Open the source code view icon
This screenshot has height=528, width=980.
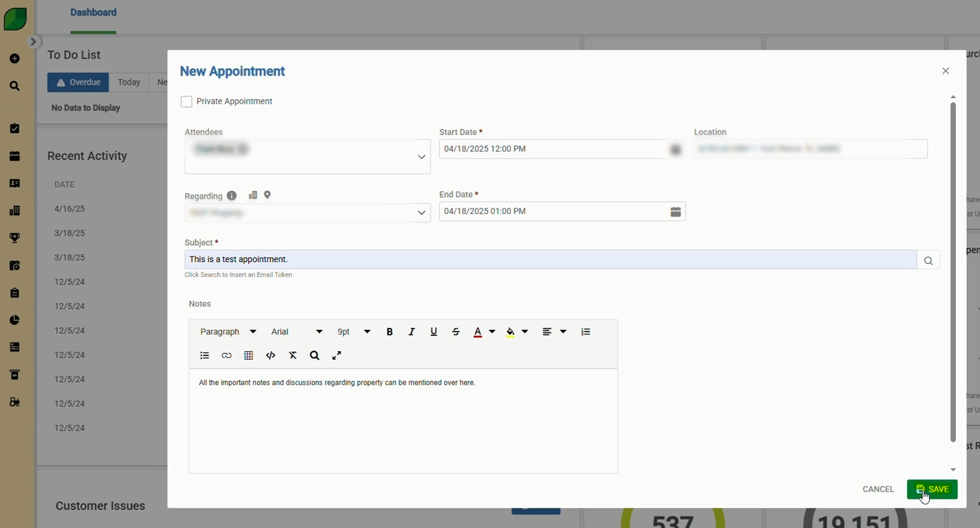click(271, 356)
